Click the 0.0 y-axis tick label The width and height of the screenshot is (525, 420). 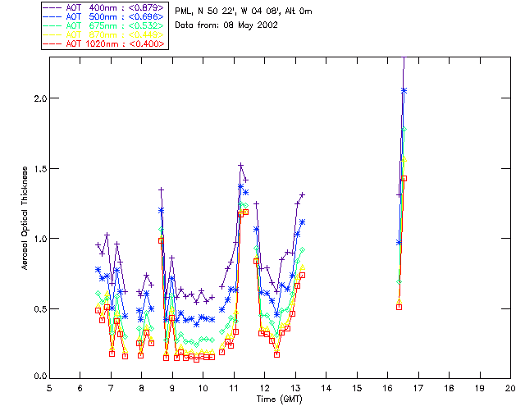click(x=40, y=377)
